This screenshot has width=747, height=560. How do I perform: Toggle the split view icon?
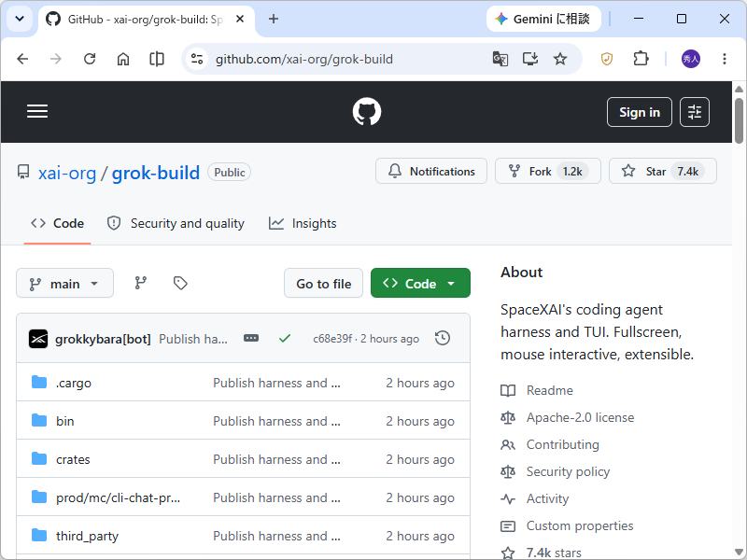(157, 59)
